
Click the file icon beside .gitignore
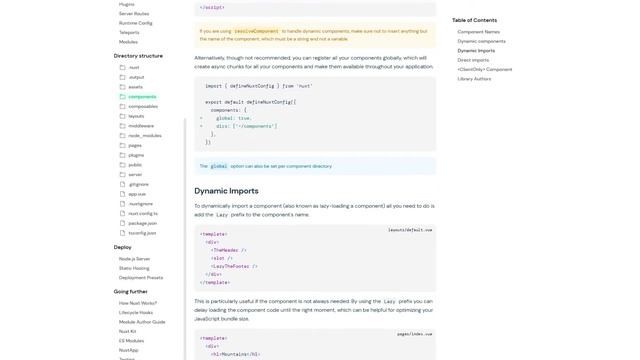[122, 184]
